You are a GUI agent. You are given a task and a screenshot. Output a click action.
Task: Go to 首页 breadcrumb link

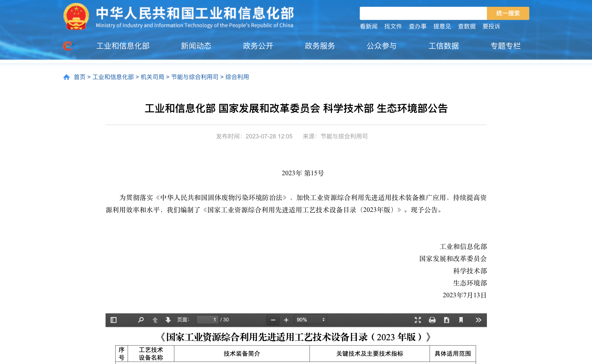pyautogui.click(x=79, y=77)
